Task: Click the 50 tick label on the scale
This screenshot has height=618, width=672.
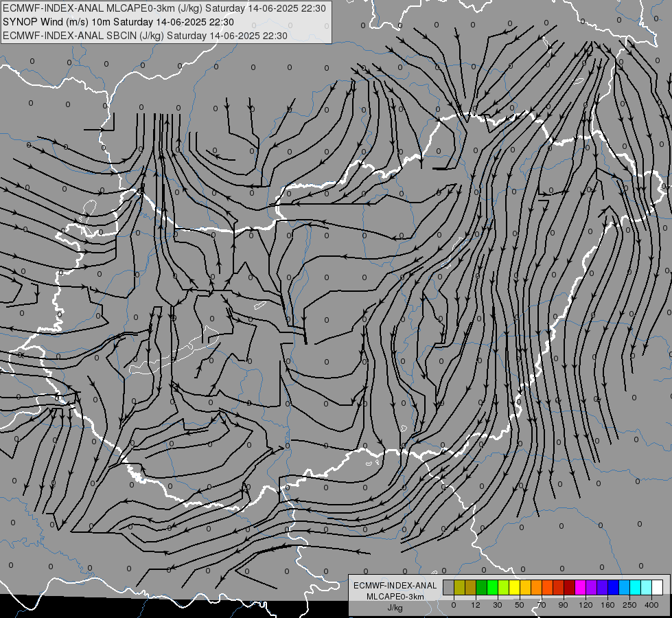Action: [520, 605]
